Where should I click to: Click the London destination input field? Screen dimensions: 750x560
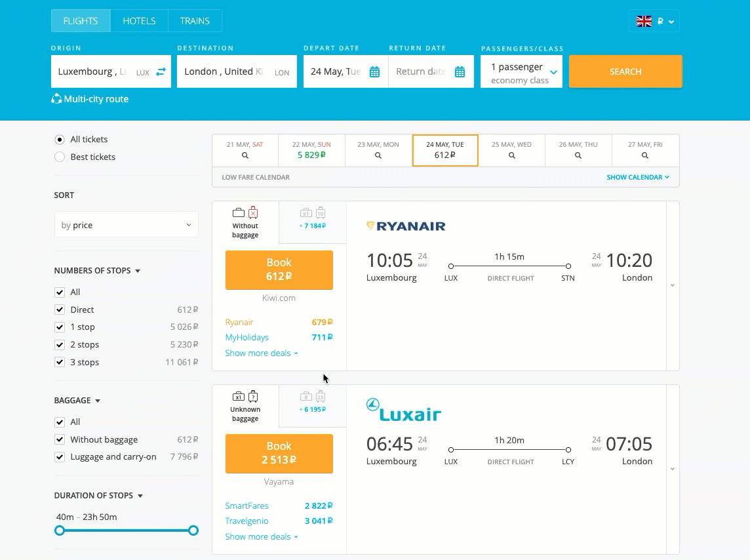pyautogui.click(x=237, y=71)
